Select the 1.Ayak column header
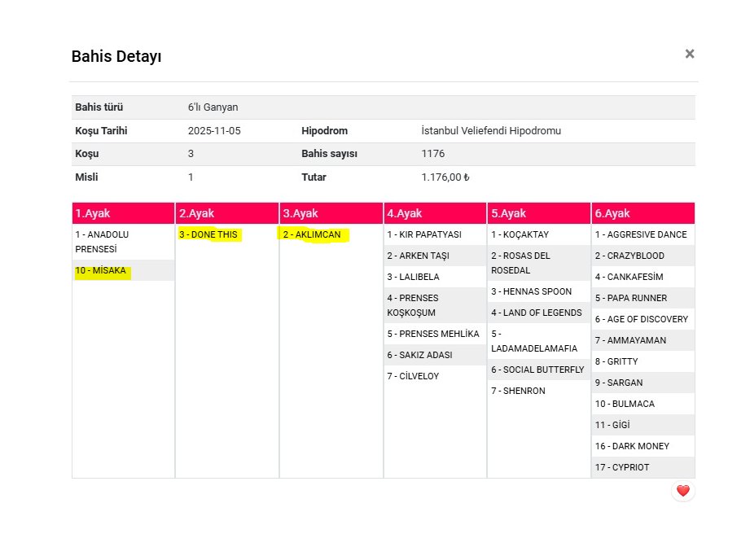Viewport: 750px width, 560px height. pyautogui.click(x=124, y=213)
